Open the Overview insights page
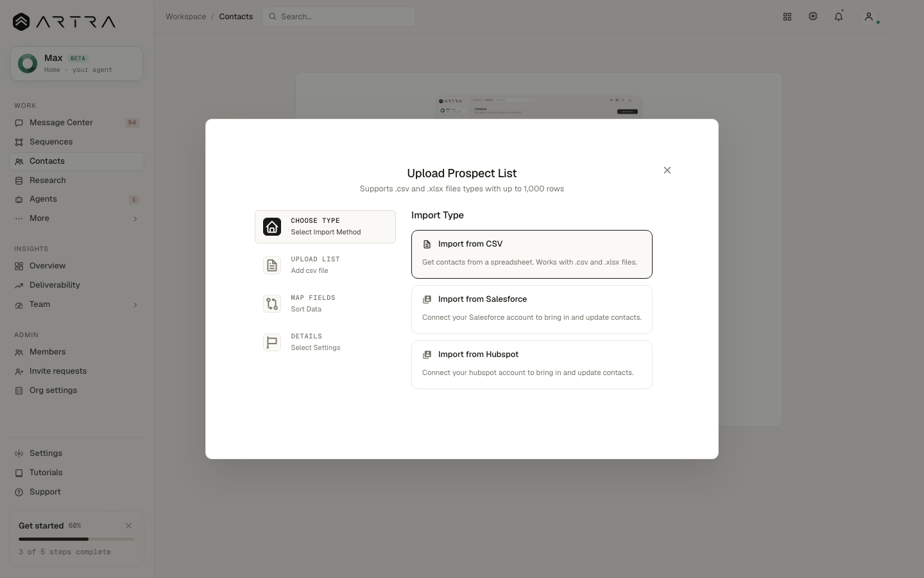The image size is (924, 578). click(x=76, y=266)
